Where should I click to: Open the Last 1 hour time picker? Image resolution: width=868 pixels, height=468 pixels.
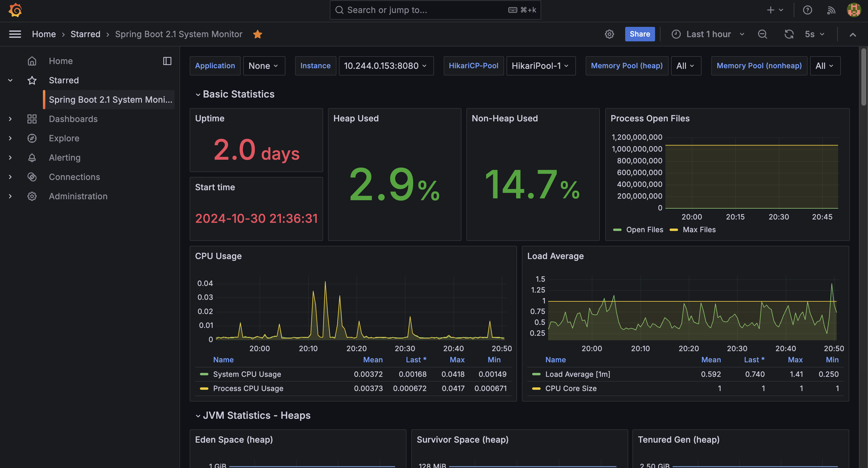point(708,34)
